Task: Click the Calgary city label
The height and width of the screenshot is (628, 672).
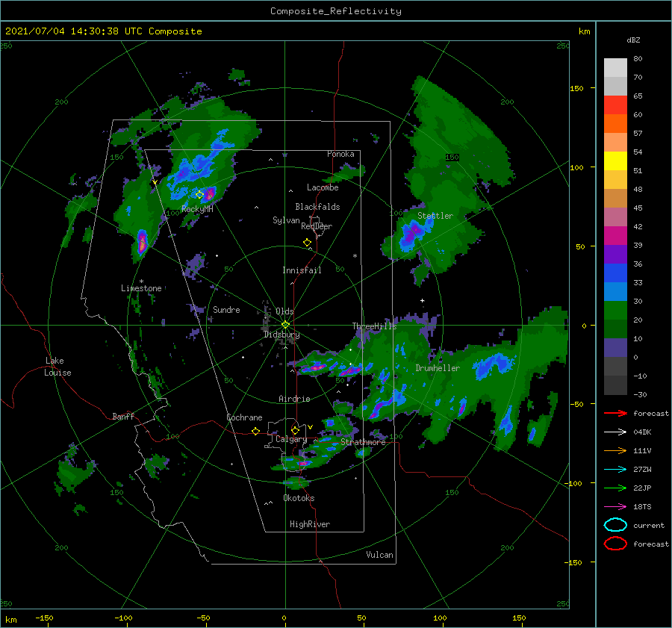Action: [x=291, y=439]
